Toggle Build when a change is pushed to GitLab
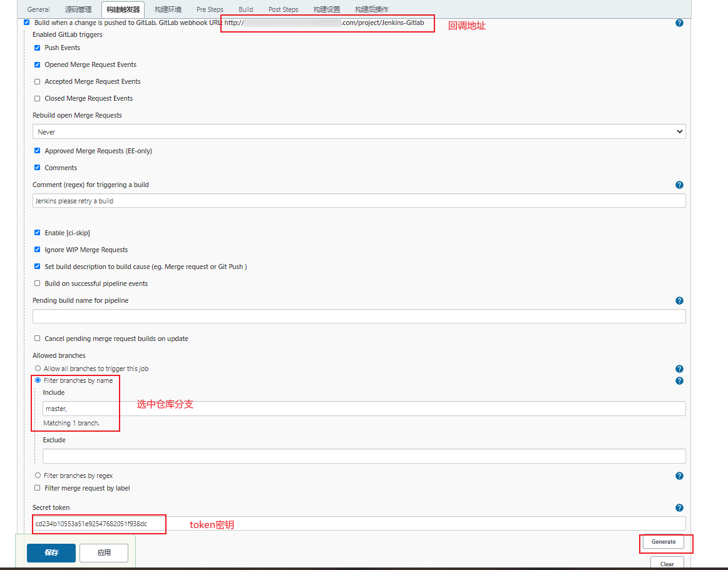Screen dimensions: 728x570 [x=26, y=23]
